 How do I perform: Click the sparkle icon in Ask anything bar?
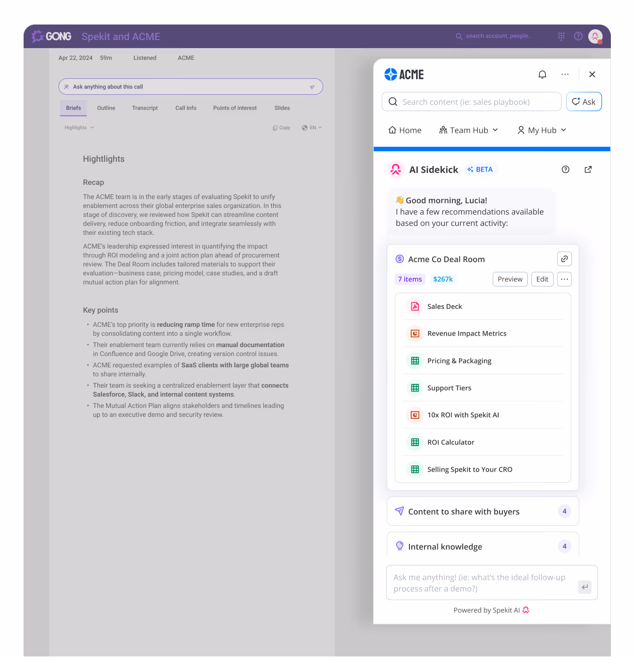coord(67,87)
